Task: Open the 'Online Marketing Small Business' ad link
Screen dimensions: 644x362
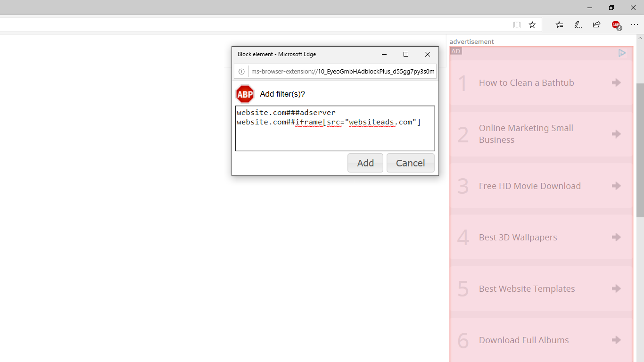Action: point(526,134)
